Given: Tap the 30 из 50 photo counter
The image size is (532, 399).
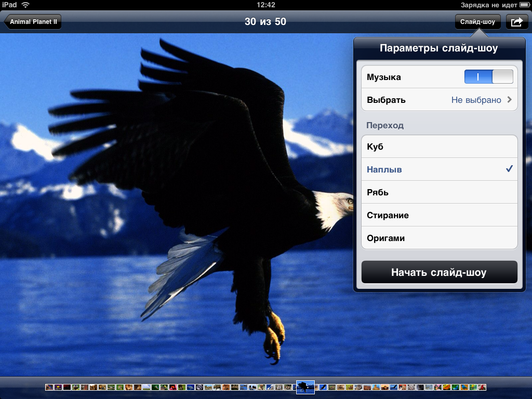Looking at the screenshot, I should (x=265, y=22).
